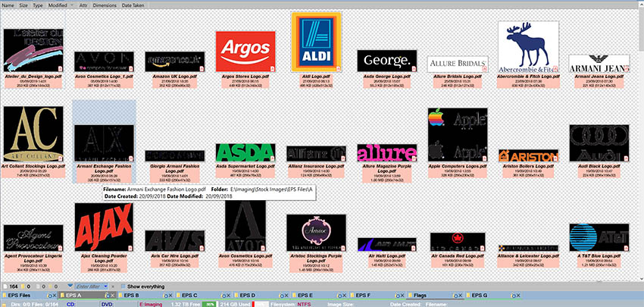
Task: Click the lock icon on EPS E tab
Action: tap(339, 296)
